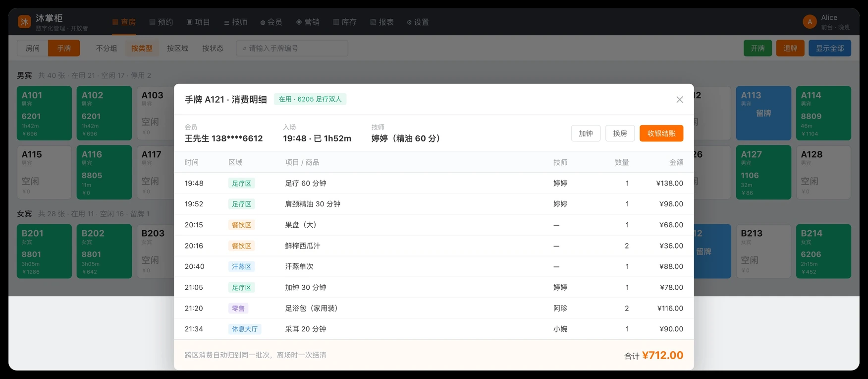The width and height of the screenshot is (868, 379).
Task: Focus the 请输入手牌编号 search field
Action: (x=292, y=48)
